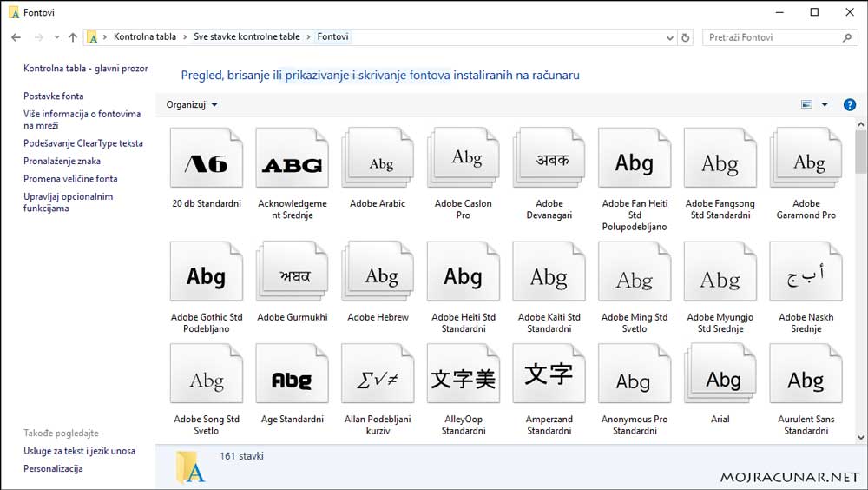Open Pronalaženje znaka link

point(62,161)
